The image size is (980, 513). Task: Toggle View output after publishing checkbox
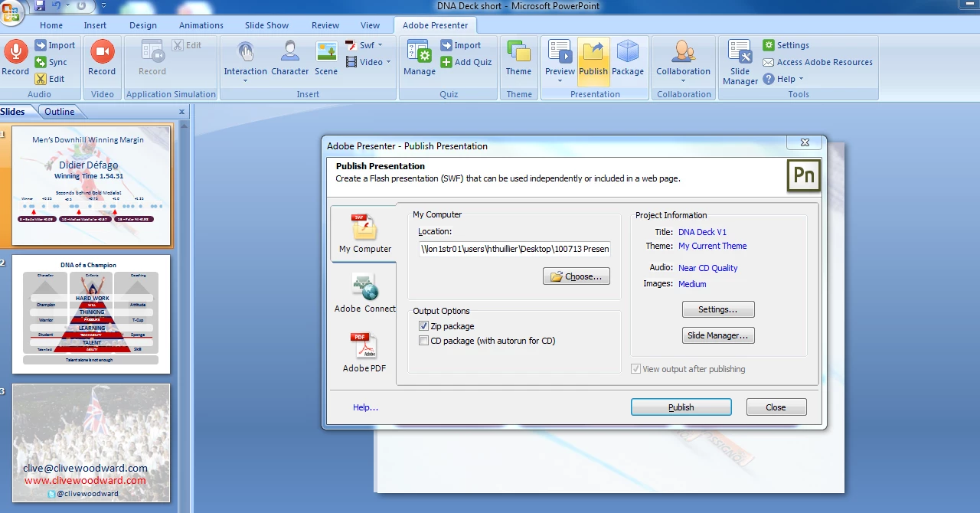click(635, 369)
